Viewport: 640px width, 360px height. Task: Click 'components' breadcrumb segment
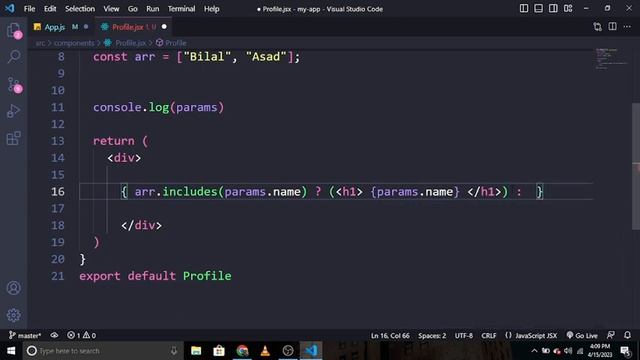(x=74, y=43)
